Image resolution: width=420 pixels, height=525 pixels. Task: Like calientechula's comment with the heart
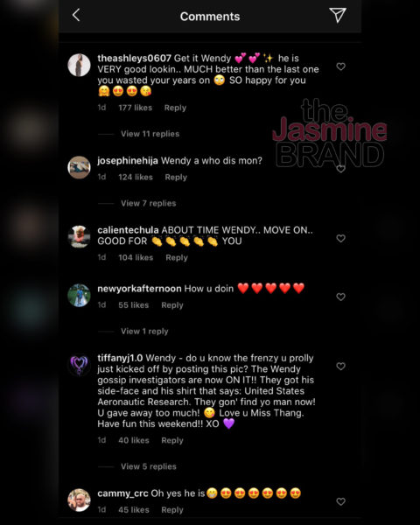coord(340,238)
